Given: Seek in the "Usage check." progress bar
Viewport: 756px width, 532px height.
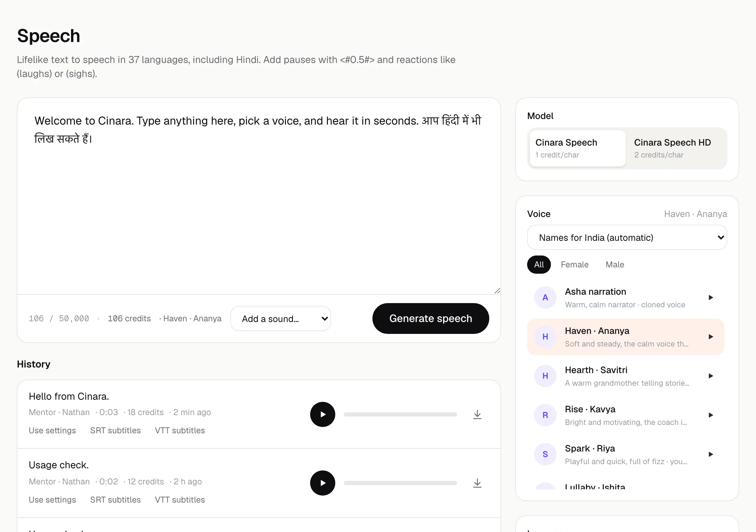Looking at the screenshot, I should pos(400,483).
